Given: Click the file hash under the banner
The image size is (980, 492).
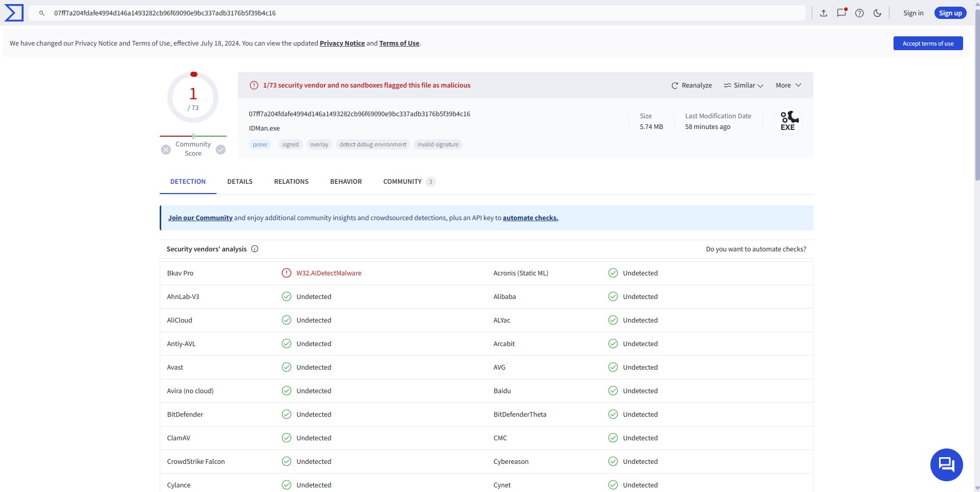Looking at the screenshot, I should [359, 114].
